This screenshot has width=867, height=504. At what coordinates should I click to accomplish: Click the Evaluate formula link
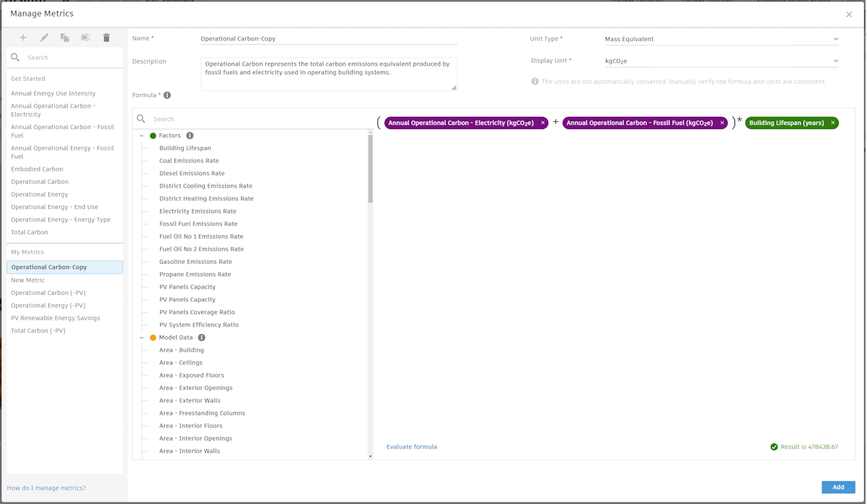412,446
